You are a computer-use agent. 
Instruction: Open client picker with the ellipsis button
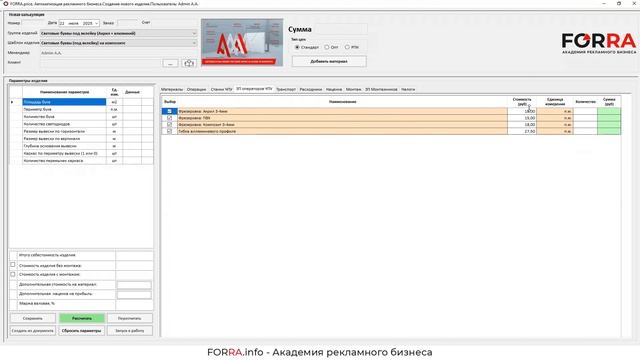[170, 63]
